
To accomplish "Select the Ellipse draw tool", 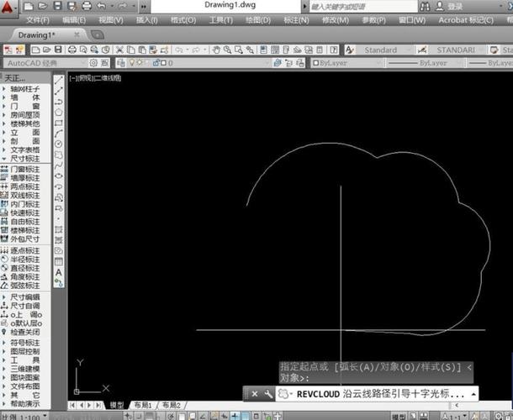I will (59, 176).
